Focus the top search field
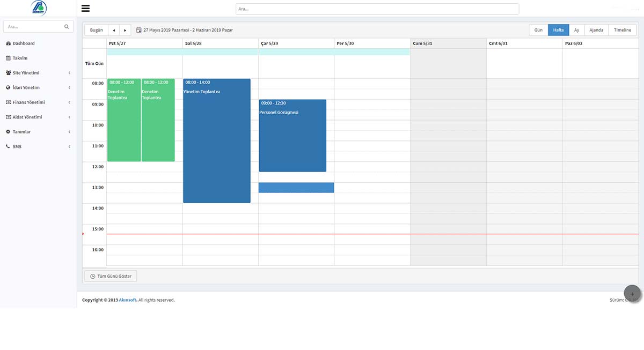The height and width of the screenshot is (350, 644). (x=377, y=9)
